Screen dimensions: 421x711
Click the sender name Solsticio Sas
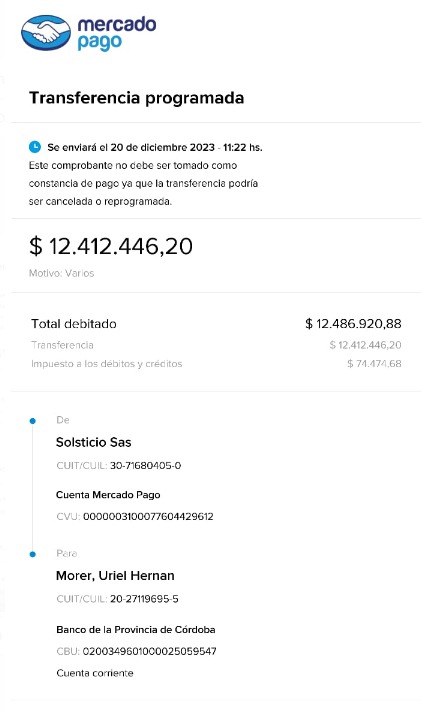pos(93,442)
